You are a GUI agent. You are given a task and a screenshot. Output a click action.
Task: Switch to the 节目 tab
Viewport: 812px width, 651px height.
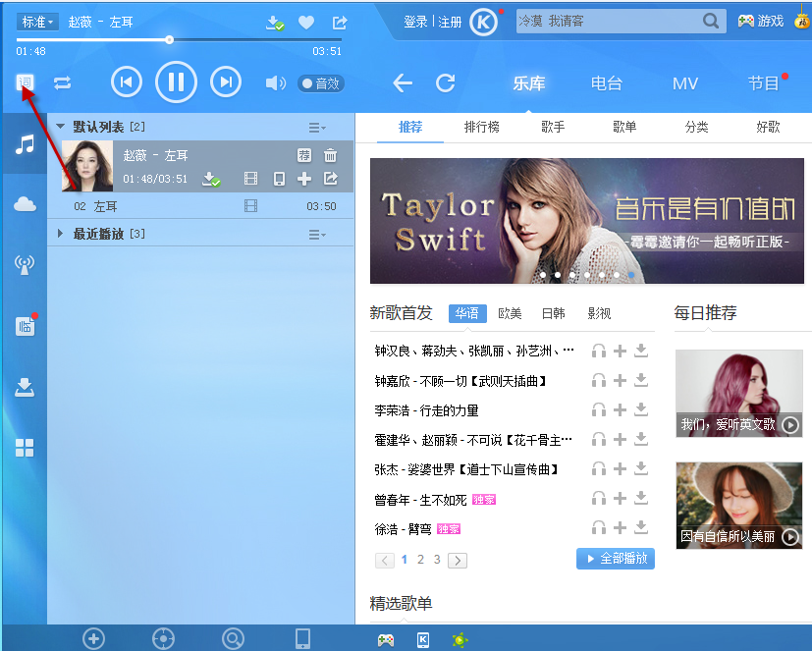click(x=763, y=83)
